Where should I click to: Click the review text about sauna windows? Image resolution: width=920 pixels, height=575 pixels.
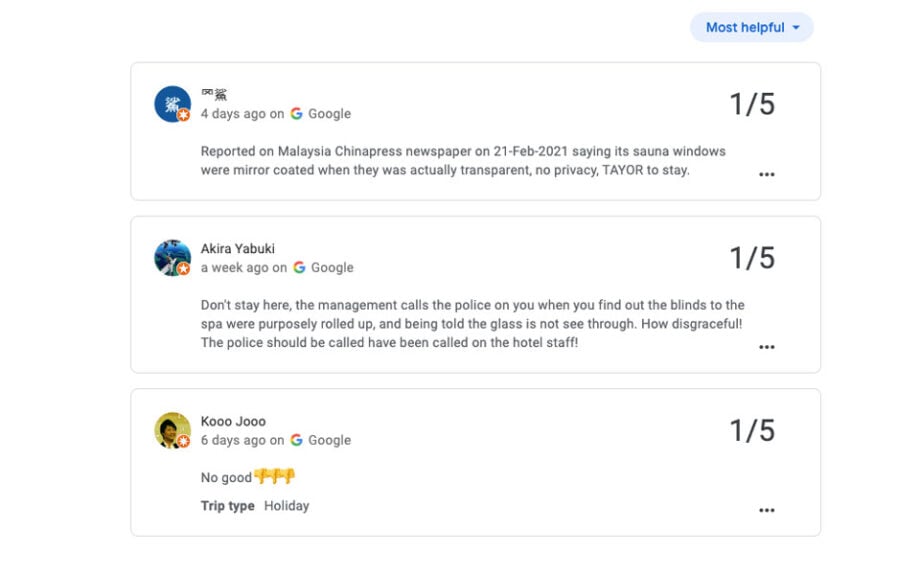point(463,161)
